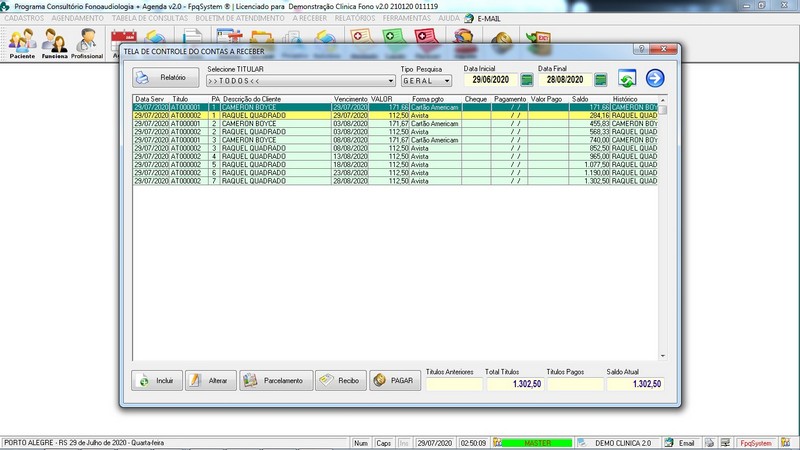Click the Incluir button
The width and height of the screenshot is (800, 450).
155,380
